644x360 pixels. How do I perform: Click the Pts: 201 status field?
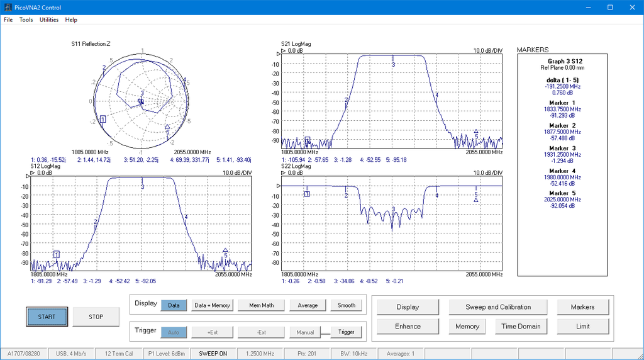coord(307,354)
